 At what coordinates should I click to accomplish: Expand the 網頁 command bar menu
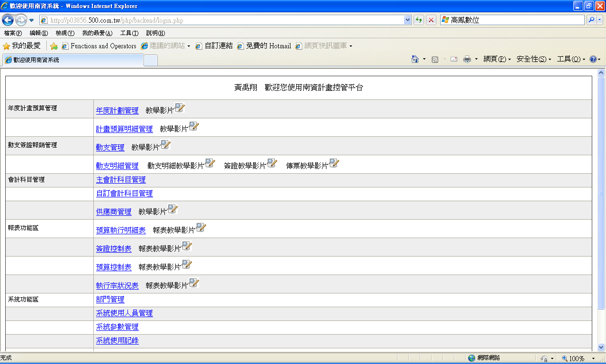tap(497, 59)
